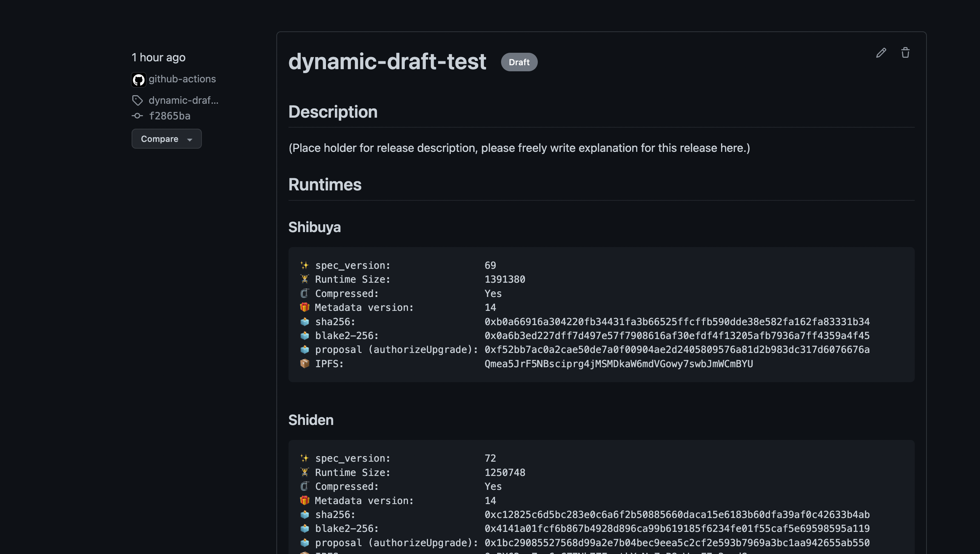
Task: Click the Shiden section heading
Action: (311, 420)
